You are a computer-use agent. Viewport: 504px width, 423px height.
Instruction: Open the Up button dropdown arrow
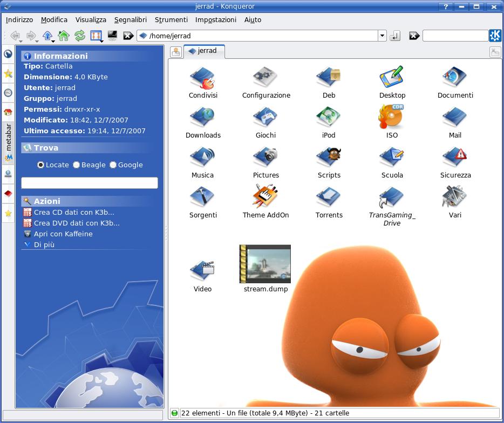pos(53,41)
